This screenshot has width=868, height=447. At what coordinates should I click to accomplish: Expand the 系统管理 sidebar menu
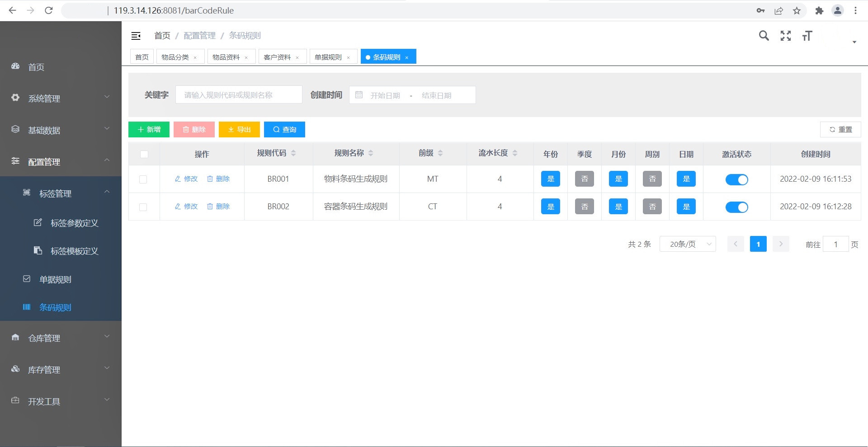[61, 98]
